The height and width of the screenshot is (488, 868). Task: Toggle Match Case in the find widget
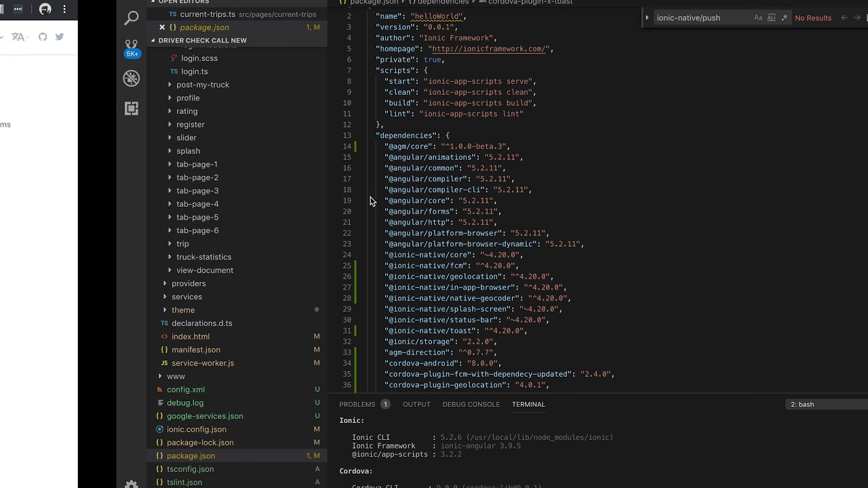pyautogui.click(x=758, y=18)
